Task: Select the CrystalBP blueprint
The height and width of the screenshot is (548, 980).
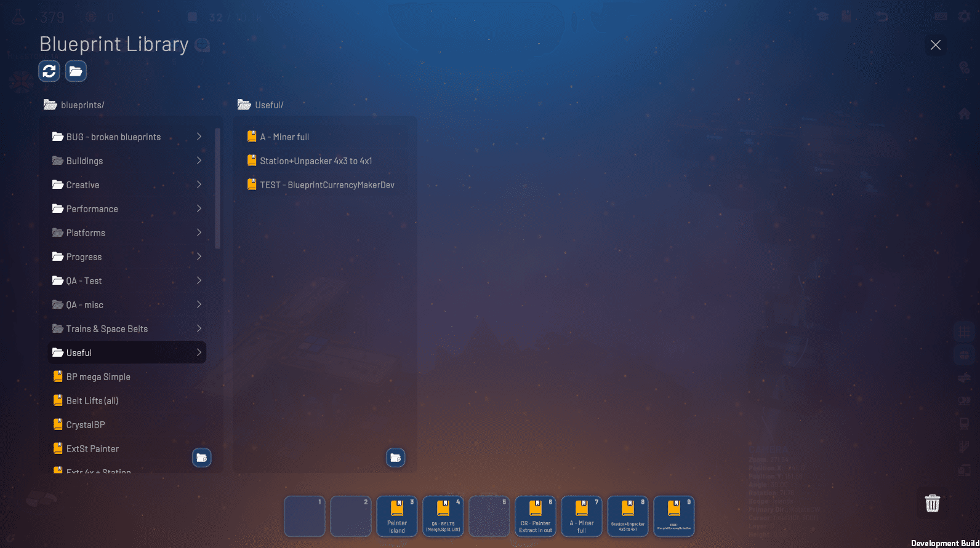Action: (127, 424)
